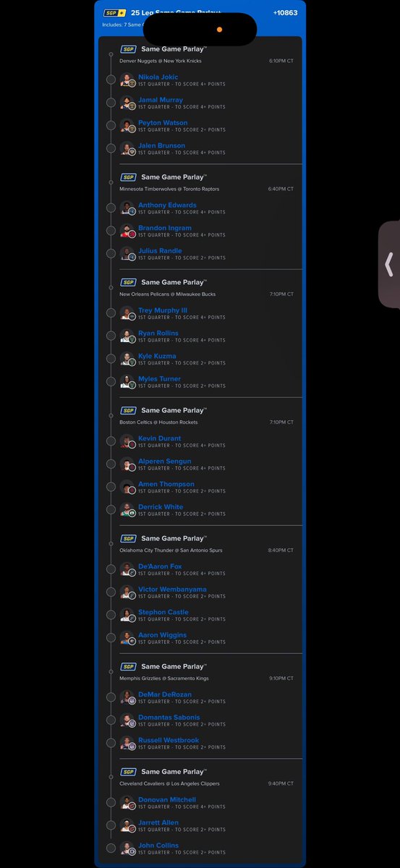The height and width of the screenshot is (868, 400).
Task: Open John Collins player link
Action: (158, 846)
